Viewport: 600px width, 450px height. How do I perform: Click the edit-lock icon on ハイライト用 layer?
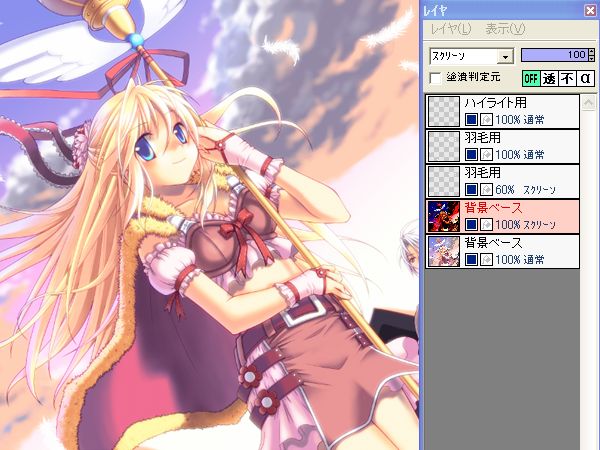[x=485, y=120]
